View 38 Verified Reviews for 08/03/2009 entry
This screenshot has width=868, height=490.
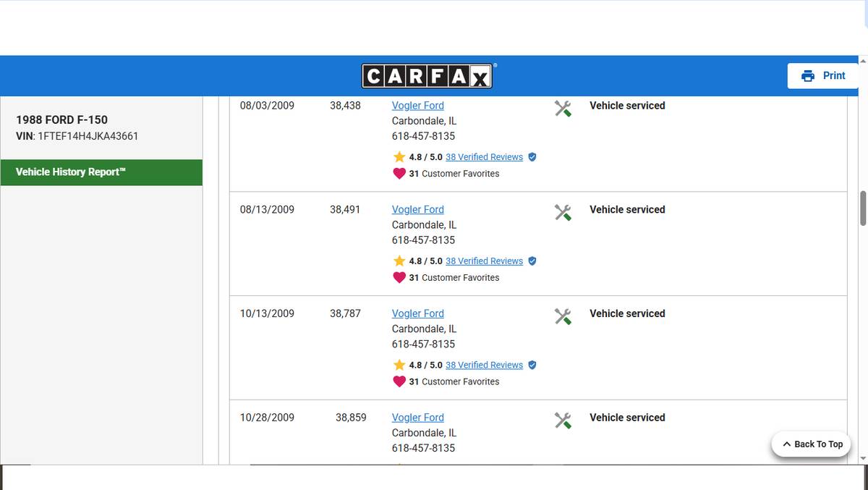(484, 157)
